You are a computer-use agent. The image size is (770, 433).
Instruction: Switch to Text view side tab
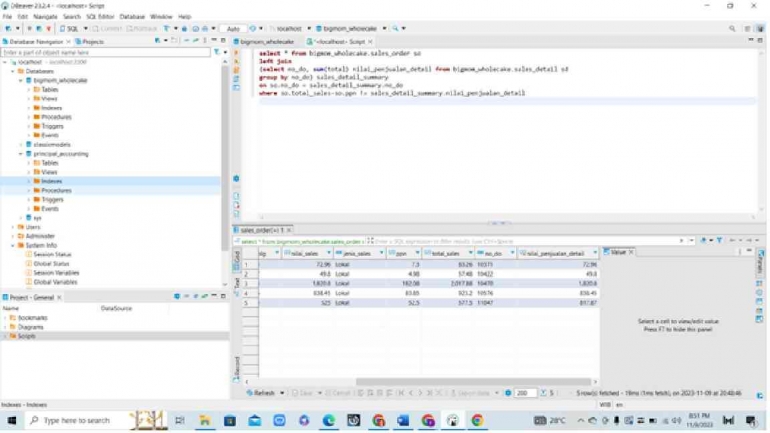point(237,287)
